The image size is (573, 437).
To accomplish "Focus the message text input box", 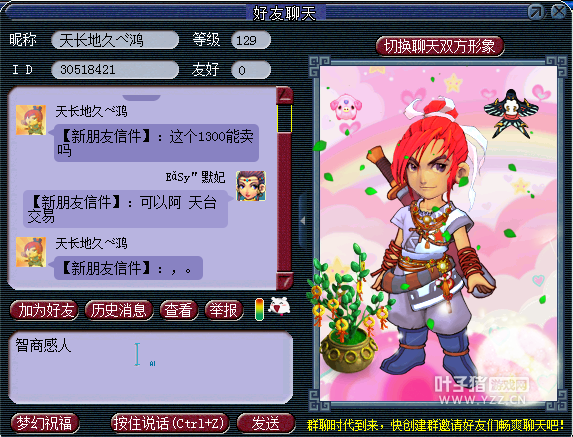I will (151, 367).
